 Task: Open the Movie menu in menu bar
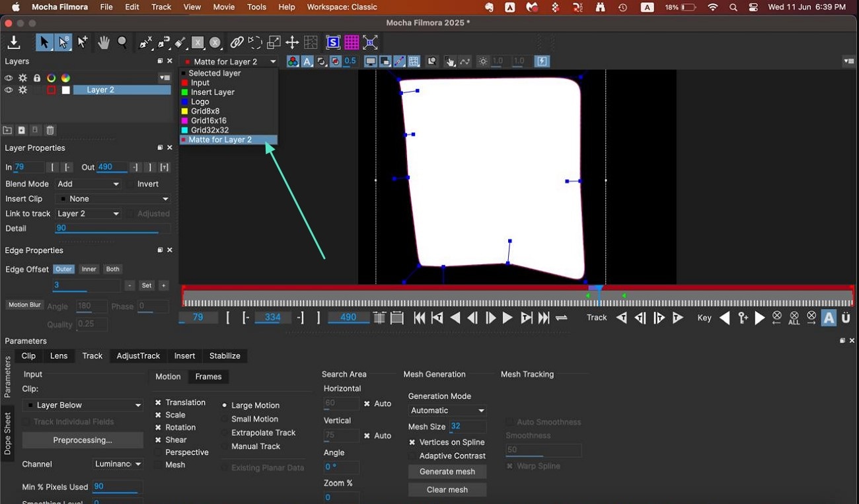point(224,7)
